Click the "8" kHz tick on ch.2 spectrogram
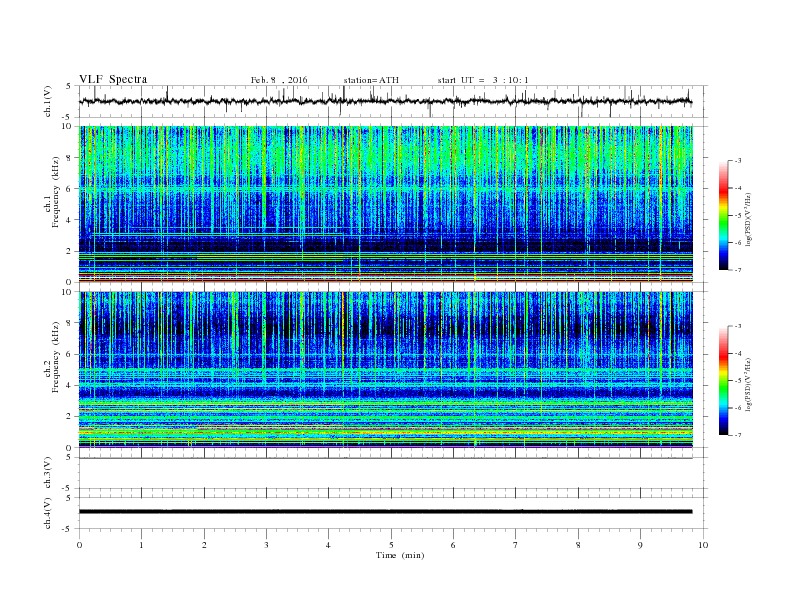The width and height of the screenshot is (792, 612). (x=69, y=323)
